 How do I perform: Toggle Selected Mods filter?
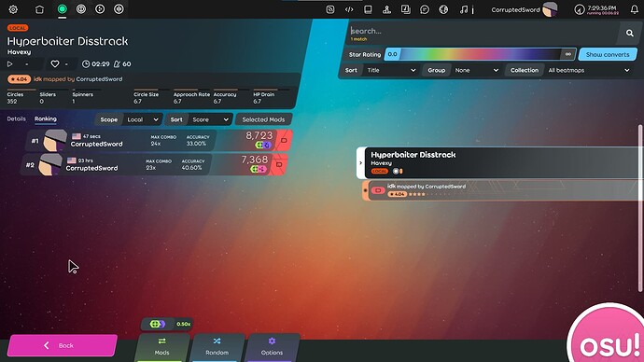(x=263, y=119)
